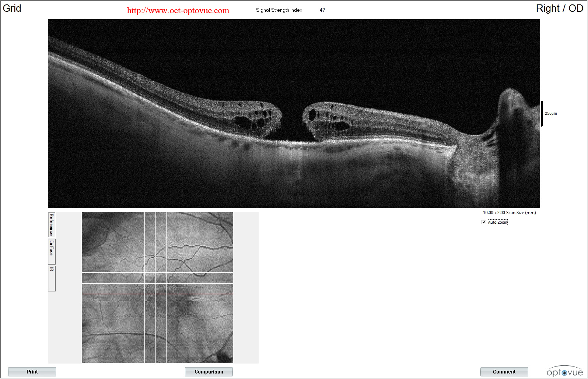This screenshot has height=379, width=588.
Task: Click the OCT B-scan cross-section image
Action: pos(294,114)
